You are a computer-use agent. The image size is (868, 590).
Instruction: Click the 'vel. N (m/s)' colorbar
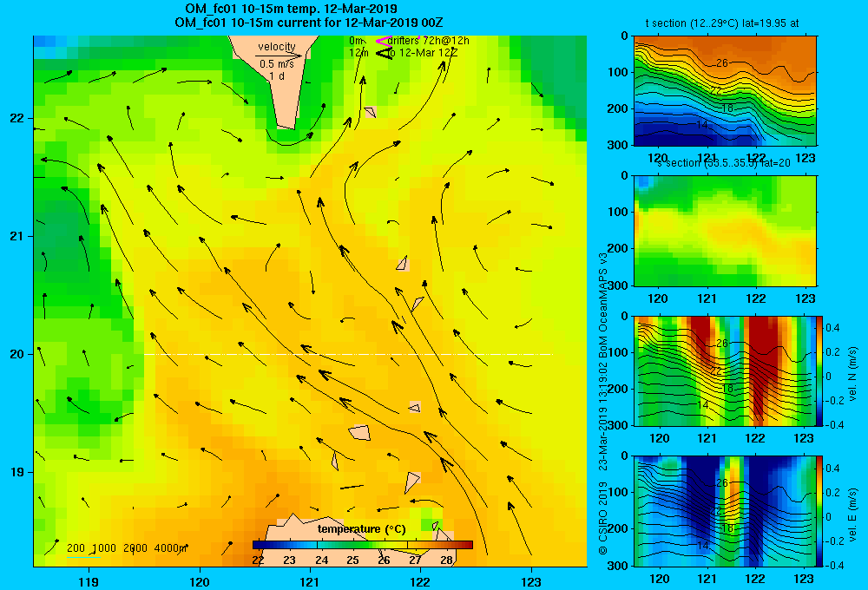pos(819,370)
